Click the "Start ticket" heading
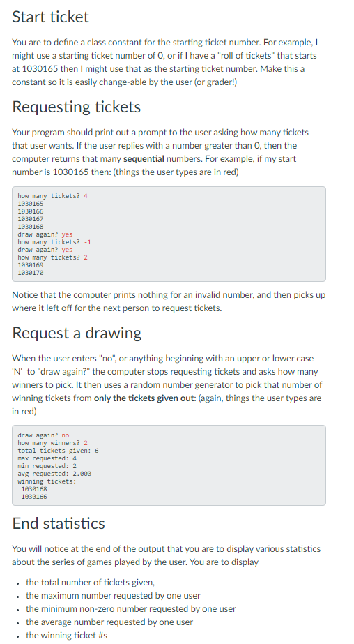354x644 pixels. 50,17
